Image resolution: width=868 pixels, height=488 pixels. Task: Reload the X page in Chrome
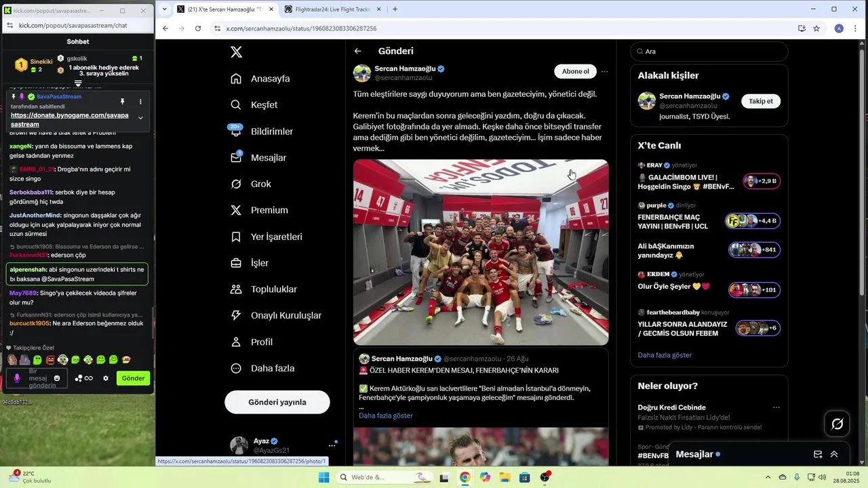(198, 28)
